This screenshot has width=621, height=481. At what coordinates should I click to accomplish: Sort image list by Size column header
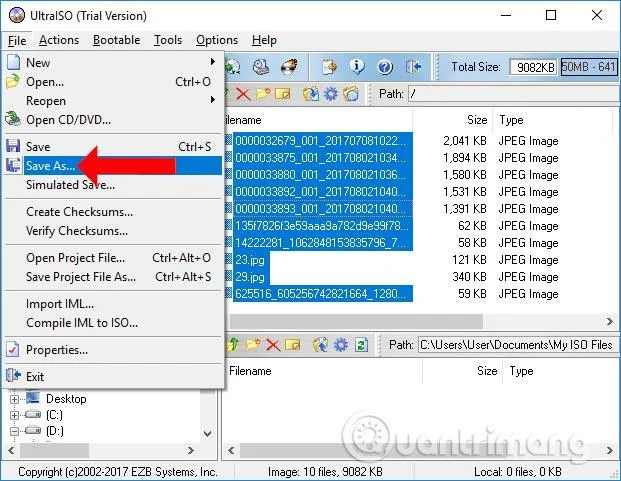(x=453, y=120)
